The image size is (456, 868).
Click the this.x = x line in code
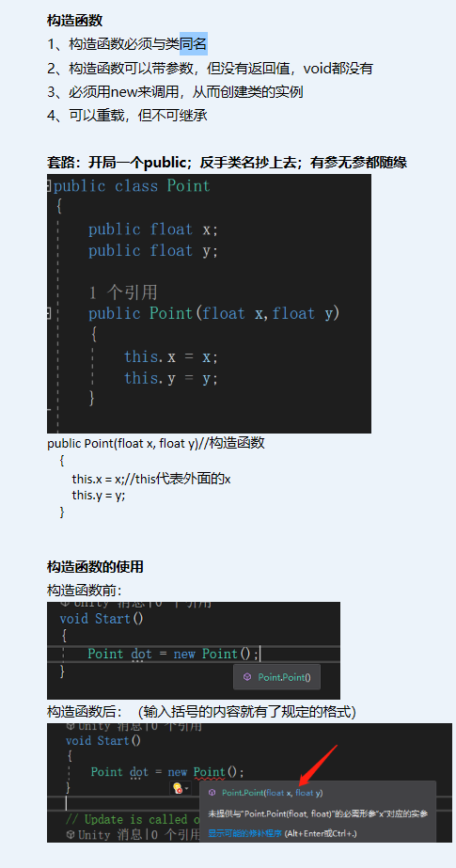coord(171,356)
